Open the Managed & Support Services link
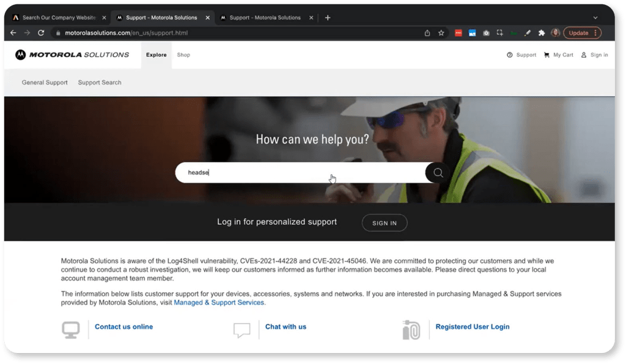The image size is (626, 364). click(x=219, y=302)
